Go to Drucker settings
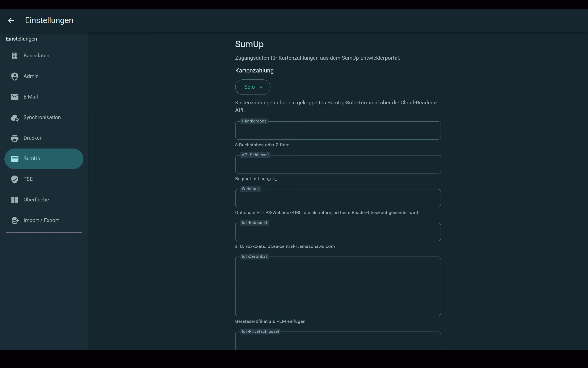Image resolution: width=588 pixels, height=368 pixels. tap(44, 138)
